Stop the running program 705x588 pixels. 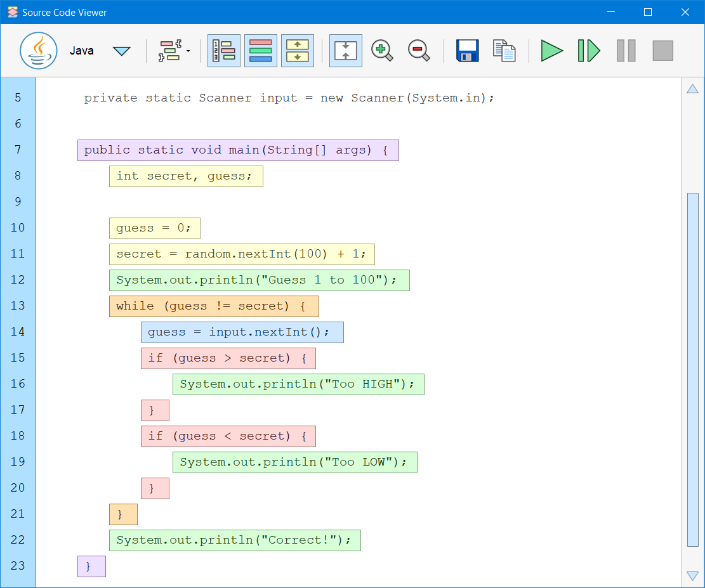[662, 50]
